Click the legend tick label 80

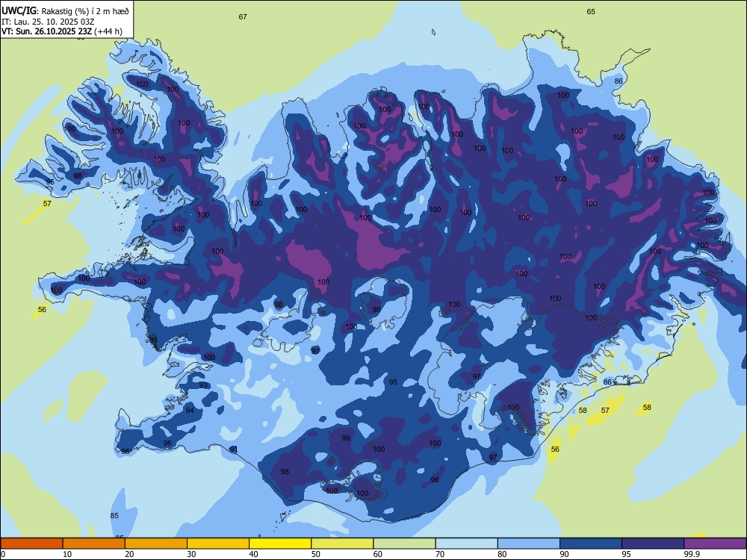pyautogui.click(x=502, y=554)
